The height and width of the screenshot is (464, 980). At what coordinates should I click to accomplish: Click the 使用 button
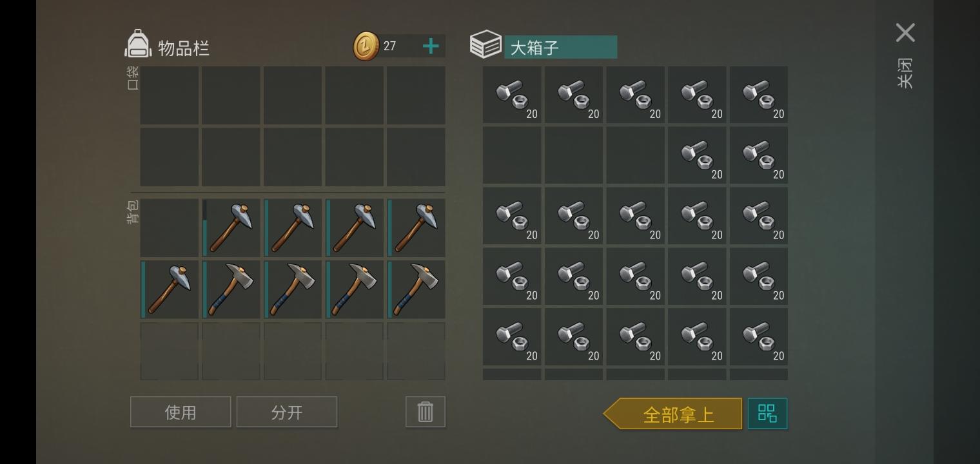coord(181,412)
